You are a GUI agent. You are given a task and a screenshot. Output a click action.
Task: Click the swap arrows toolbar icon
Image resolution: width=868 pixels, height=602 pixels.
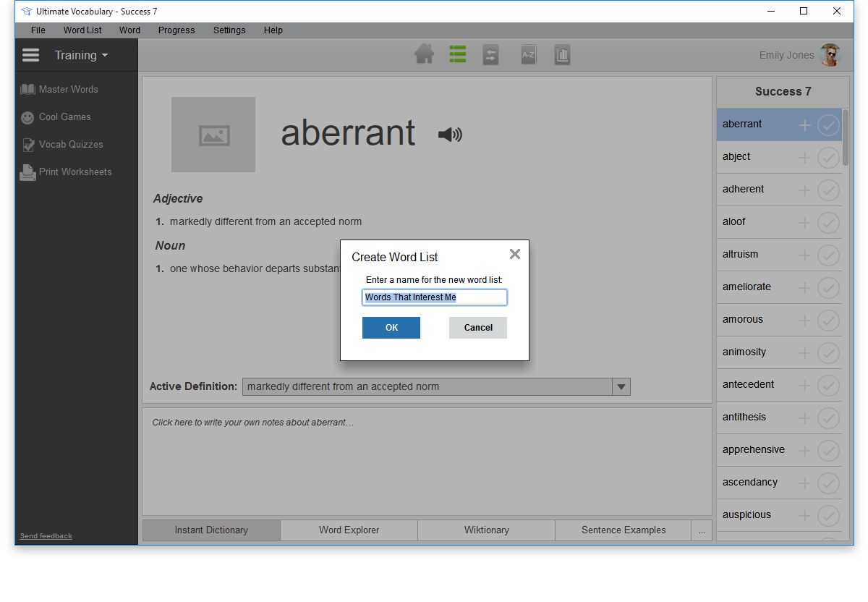pos(491,55)
